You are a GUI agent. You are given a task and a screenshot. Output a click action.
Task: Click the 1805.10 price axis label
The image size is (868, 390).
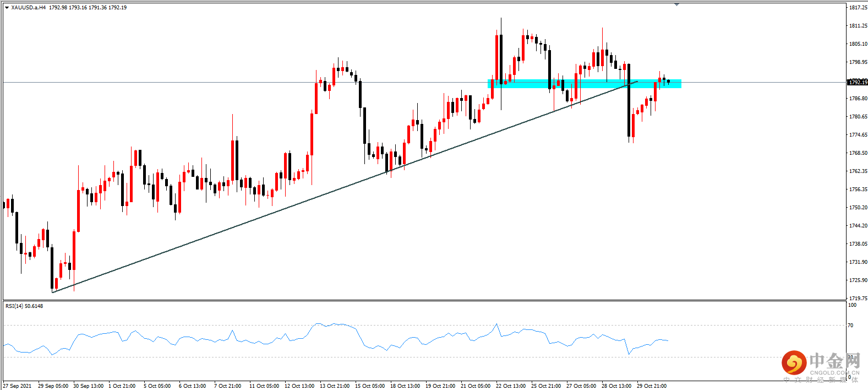(858, 44)
